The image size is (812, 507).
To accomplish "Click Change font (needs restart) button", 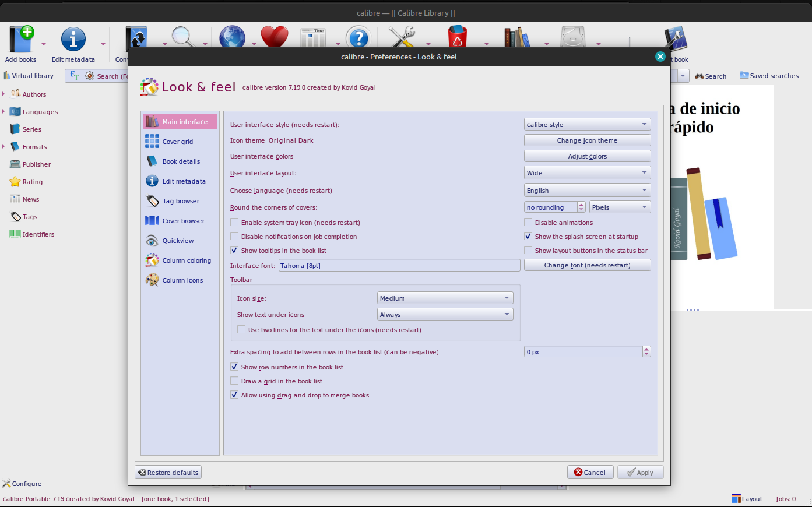I will (x=587, y=265).
